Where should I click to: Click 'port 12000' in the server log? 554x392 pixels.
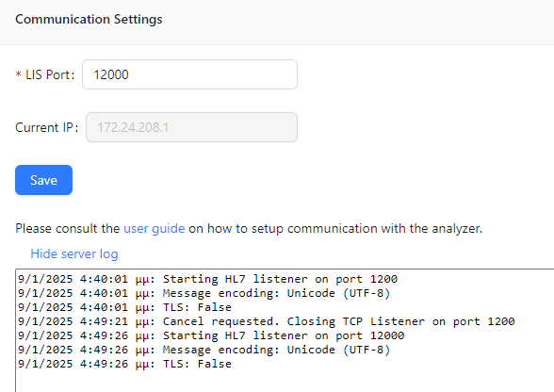369,335
